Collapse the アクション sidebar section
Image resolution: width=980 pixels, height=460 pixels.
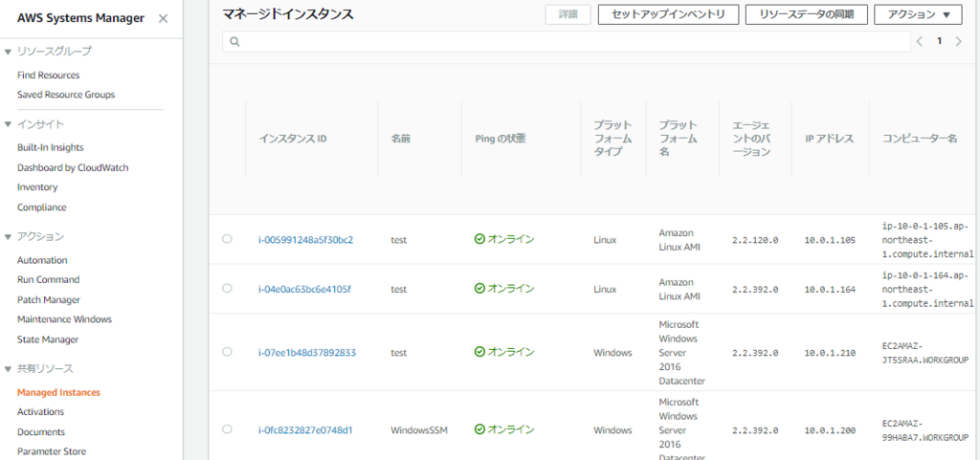(8, 236)
